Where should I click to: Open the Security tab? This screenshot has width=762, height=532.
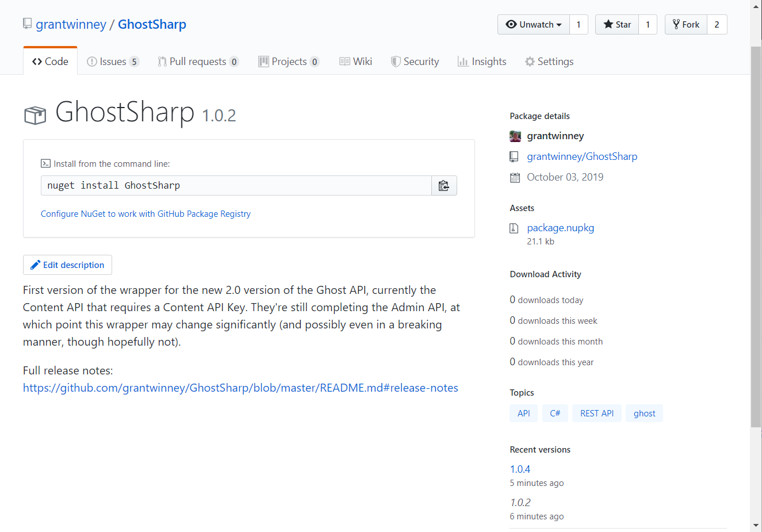pos(415,62)
